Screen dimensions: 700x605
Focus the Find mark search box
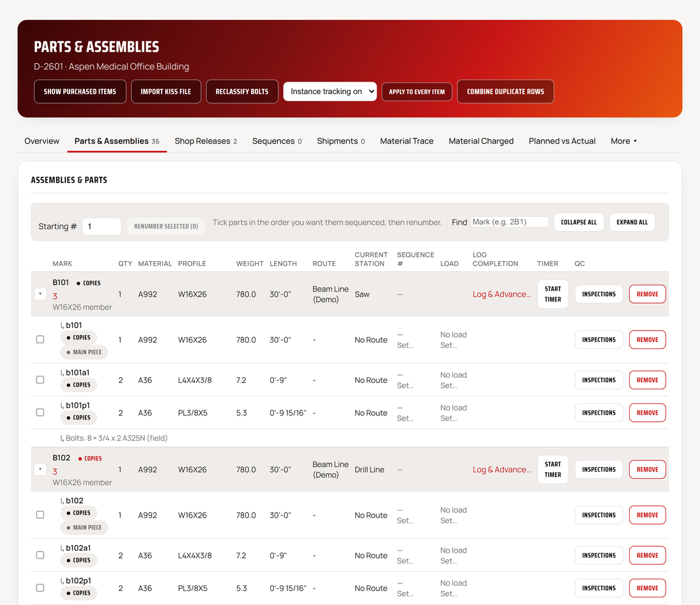coord(510,221)
